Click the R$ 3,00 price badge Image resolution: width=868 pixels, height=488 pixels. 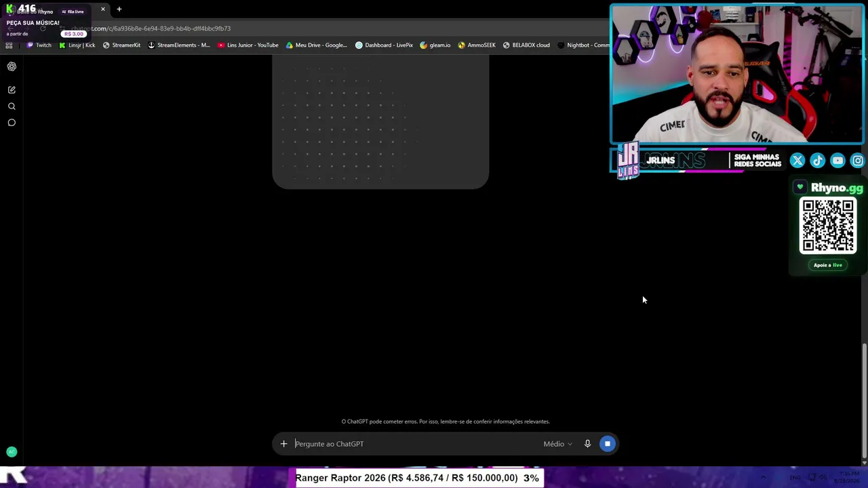point(74,34)
